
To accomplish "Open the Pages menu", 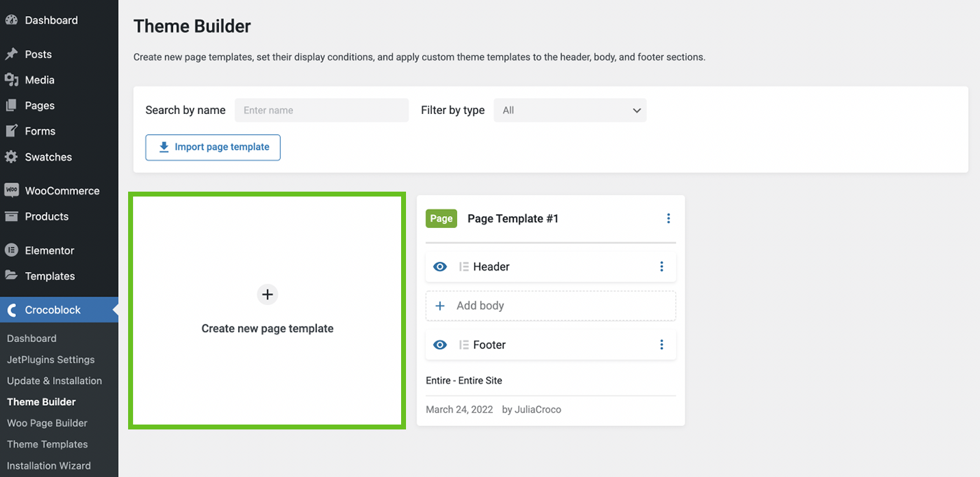I will pyautogui.click(x=59, y=106).
